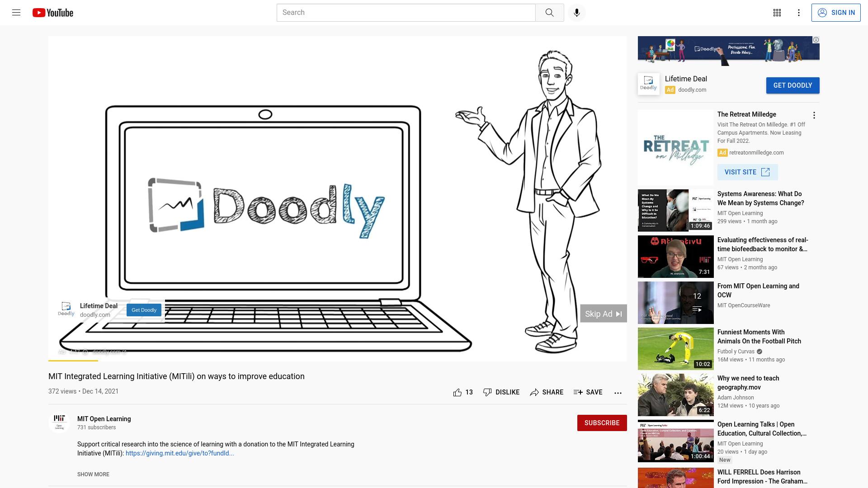Open Why we need to teach geography title
Screen dimensions: 868x488
point(748,383)
